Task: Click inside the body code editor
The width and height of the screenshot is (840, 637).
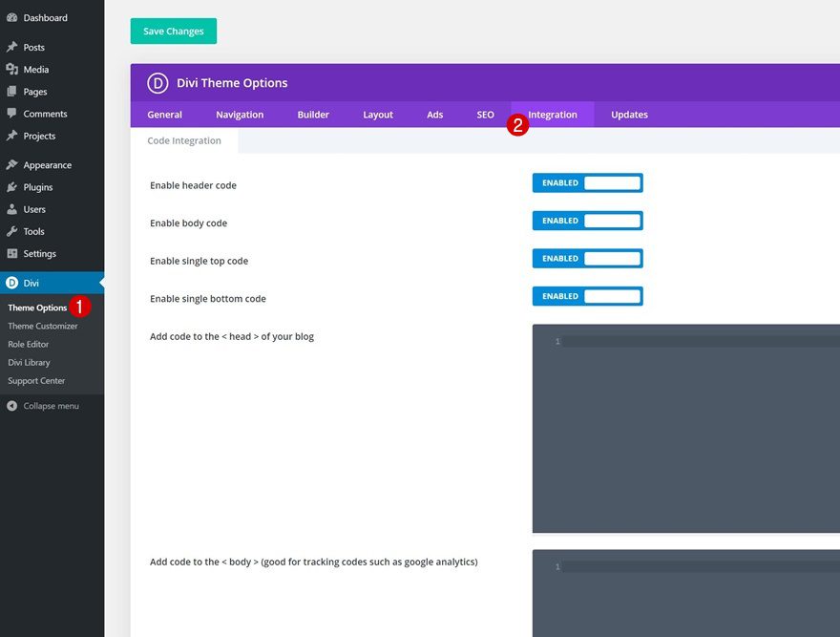Action: click(686, 593)
